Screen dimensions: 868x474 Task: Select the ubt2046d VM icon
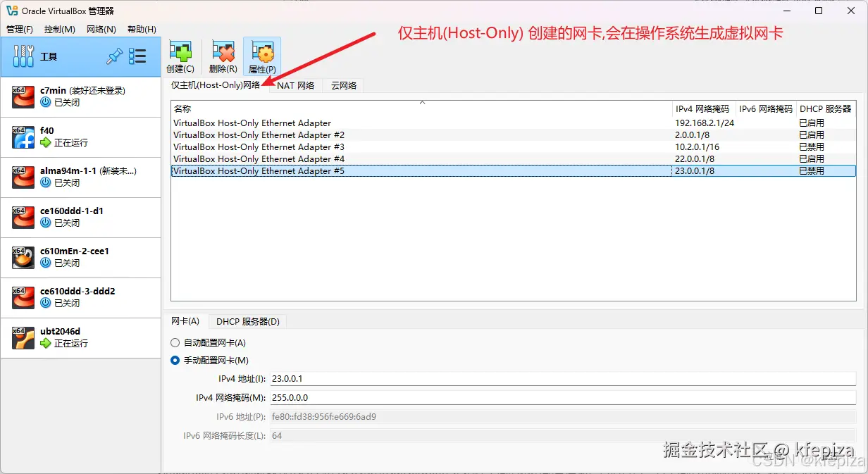point(23,337)
